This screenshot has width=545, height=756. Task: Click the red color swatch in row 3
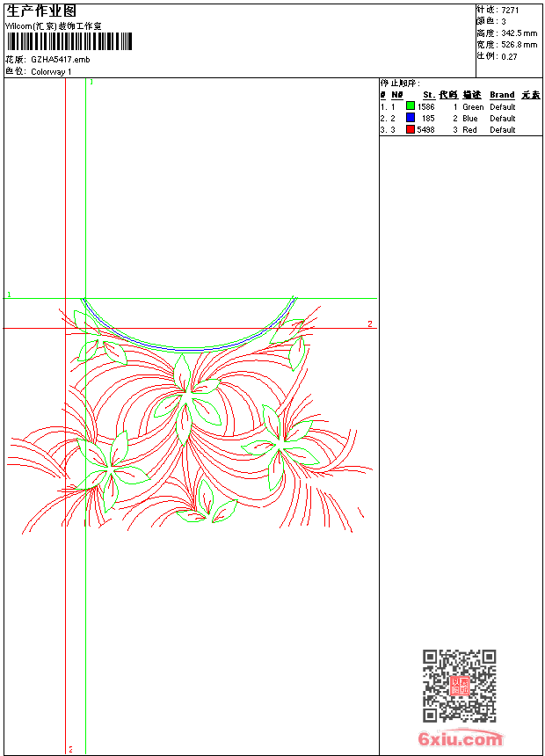[410, 129]
